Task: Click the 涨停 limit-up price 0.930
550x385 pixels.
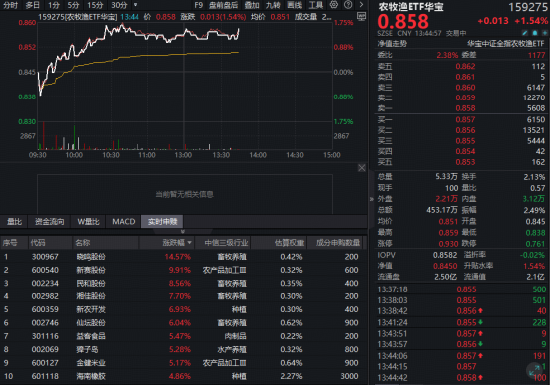Action: [x=448, y=244]
